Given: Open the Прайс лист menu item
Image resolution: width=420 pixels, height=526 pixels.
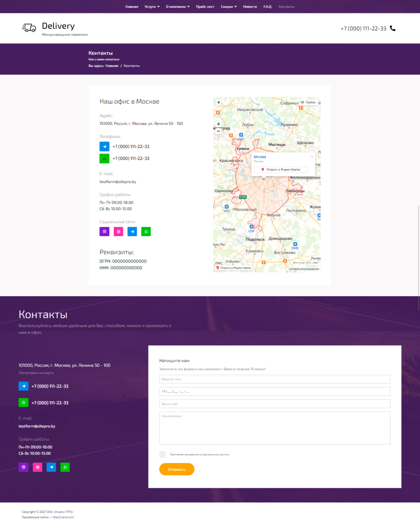Looking at the screenshot, I should [x=205, y=7].
